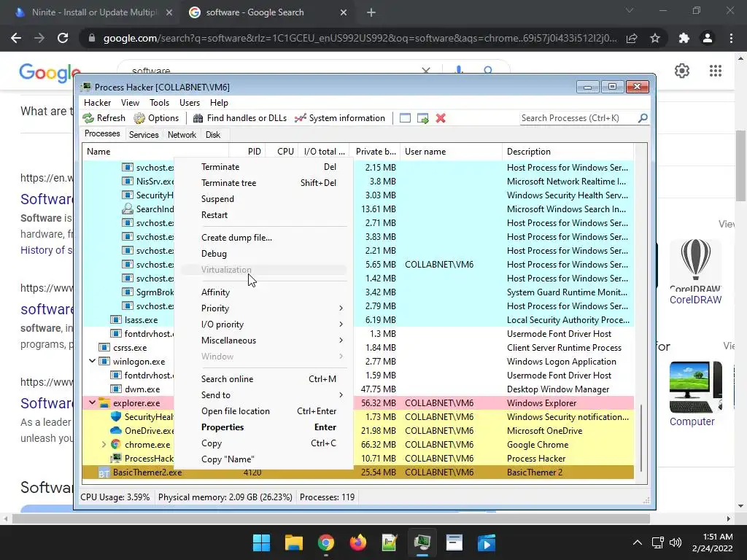Click Chrome horizontal scrollbar
Screen dimensions: 747x560
[x=331, y=518]
